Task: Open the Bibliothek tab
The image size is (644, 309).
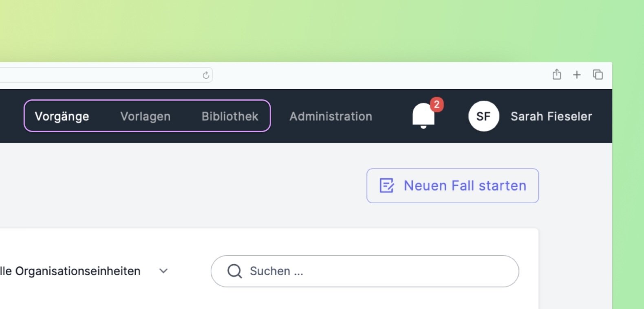Action: click(230, 116)
